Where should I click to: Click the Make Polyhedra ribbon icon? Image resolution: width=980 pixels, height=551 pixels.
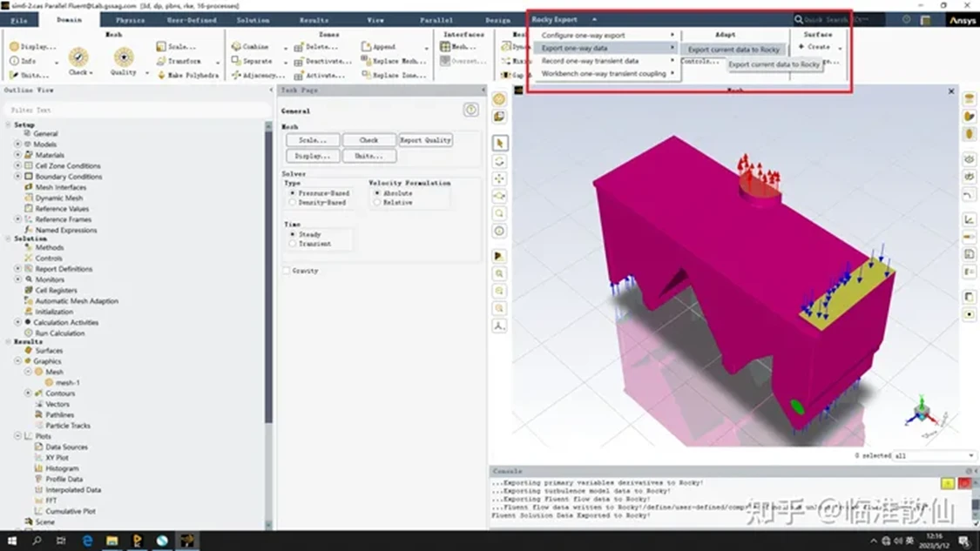click(x=161, y=75)
